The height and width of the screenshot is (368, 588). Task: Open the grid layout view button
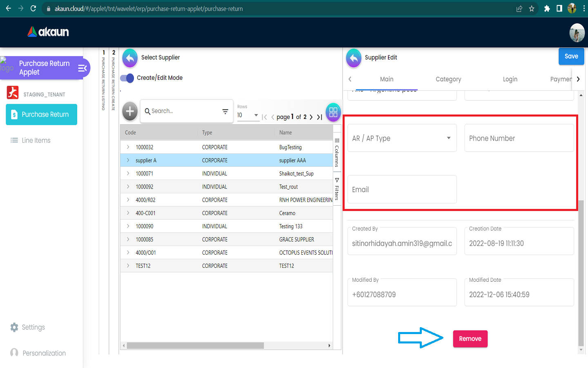point(333,112)
